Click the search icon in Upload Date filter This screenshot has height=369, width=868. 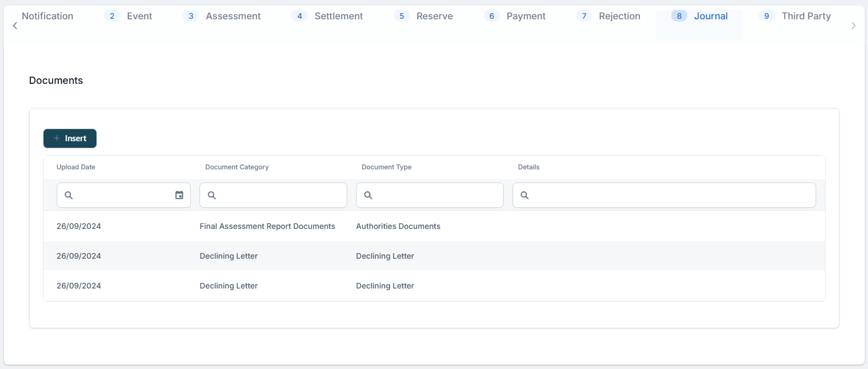click(69, 195)
